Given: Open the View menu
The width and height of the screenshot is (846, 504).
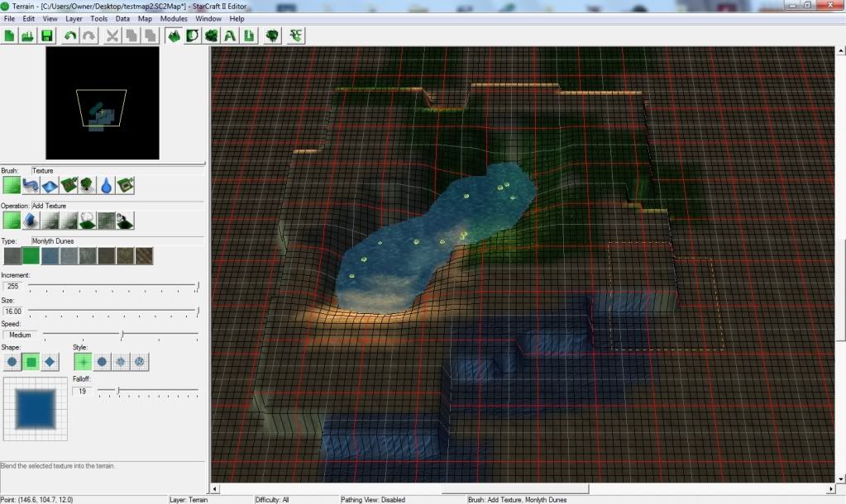Looking at the screenshot, I should tap(50, 18).
